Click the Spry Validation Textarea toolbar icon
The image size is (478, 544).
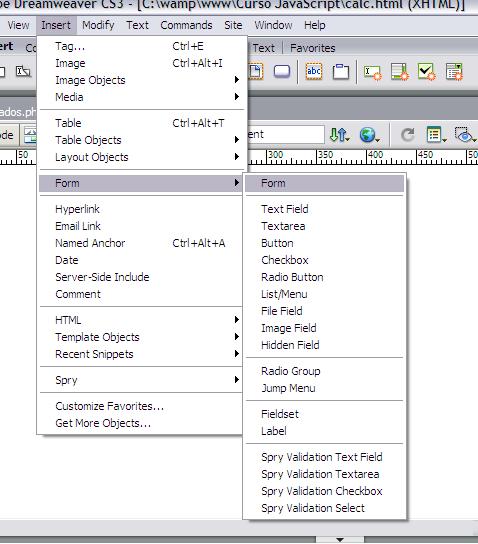(400, 72)
